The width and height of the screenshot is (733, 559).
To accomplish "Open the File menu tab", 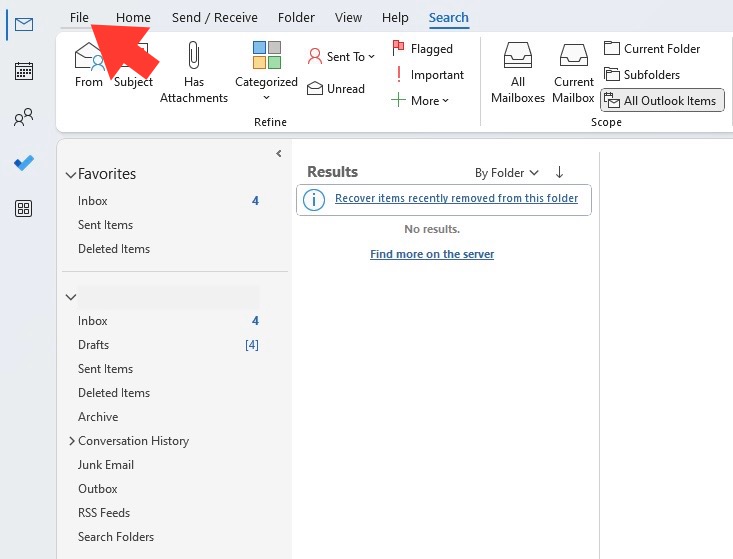I will pos(79,17).
